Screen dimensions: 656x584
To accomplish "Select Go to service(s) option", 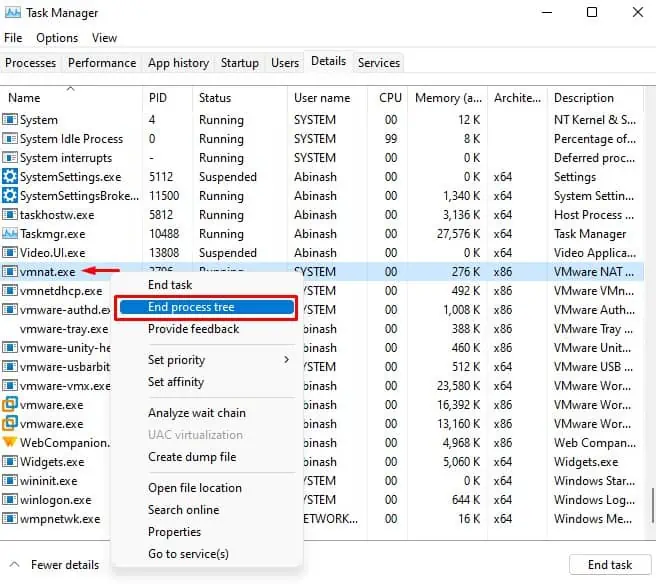I will tap(188, 553).
